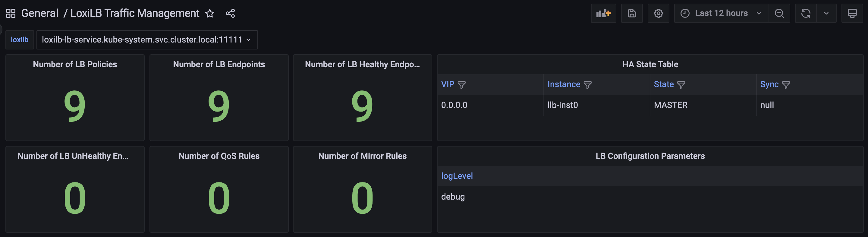This screenshot has height=237, width=868.
Task: Star the LoxiLB Traffic Management dashboard
Action: [210, 13]
